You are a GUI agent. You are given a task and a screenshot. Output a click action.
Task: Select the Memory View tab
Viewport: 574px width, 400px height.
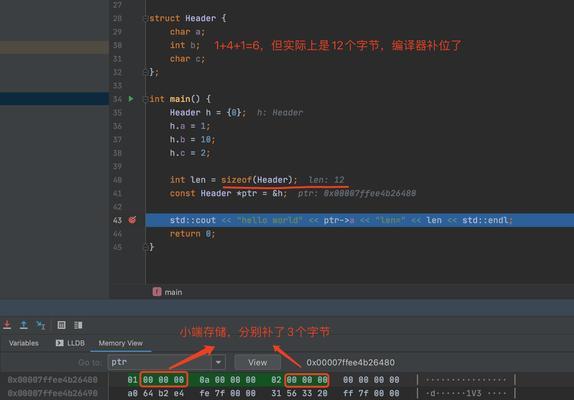point(120,343)
